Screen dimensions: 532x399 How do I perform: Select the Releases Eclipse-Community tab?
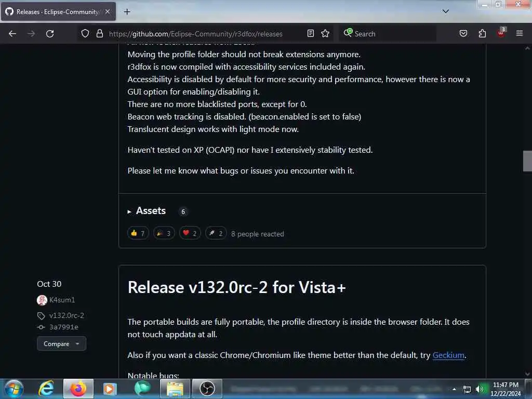58,11
